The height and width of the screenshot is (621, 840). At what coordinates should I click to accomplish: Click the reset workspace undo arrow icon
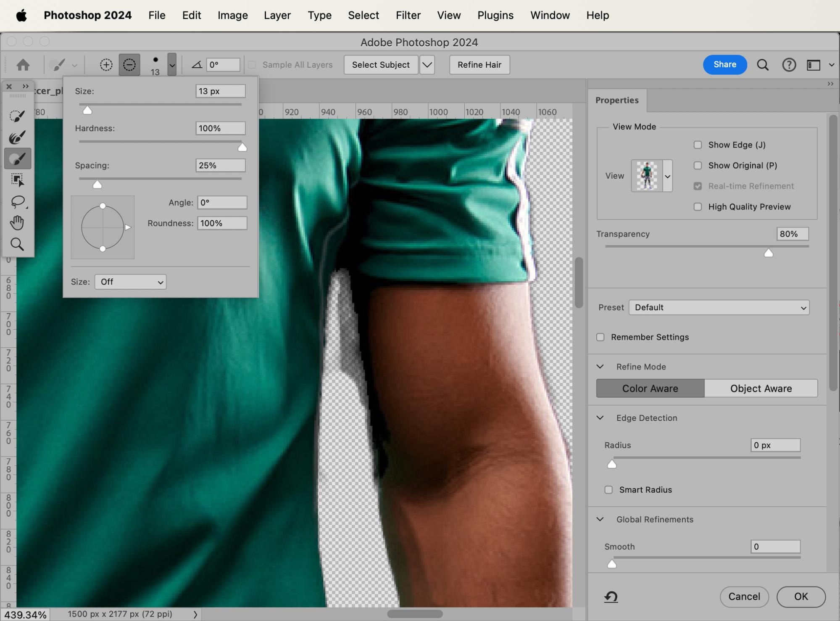[611, 596]
